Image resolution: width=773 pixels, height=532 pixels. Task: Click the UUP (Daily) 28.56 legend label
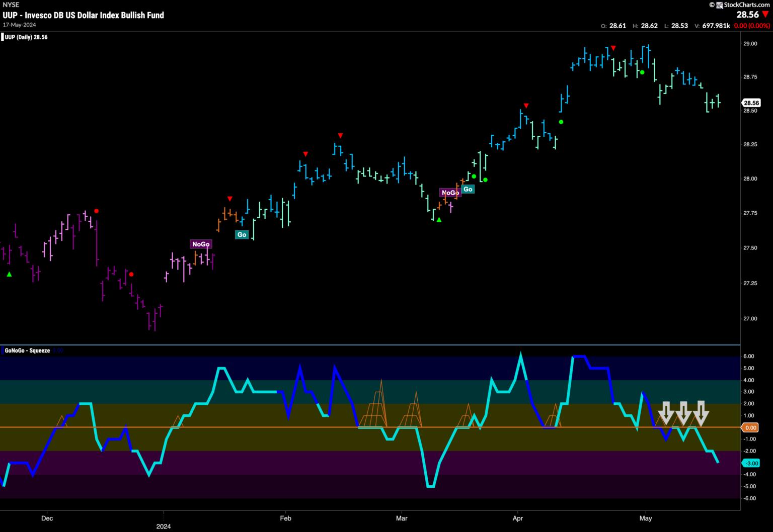(26, 37)
